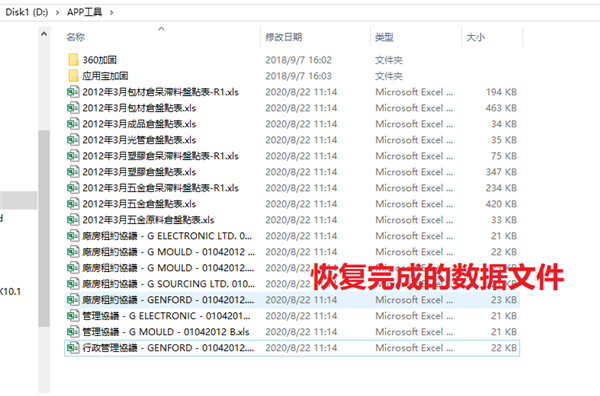Select file name 2012年3月五金倉呆滯料盤點表-R1.xls

(x=160, y=188)
